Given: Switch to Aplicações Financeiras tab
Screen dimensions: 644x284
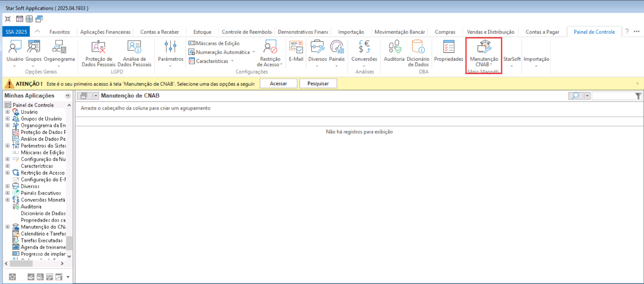Looking at the screenshot, I should (x=105, y=32).
